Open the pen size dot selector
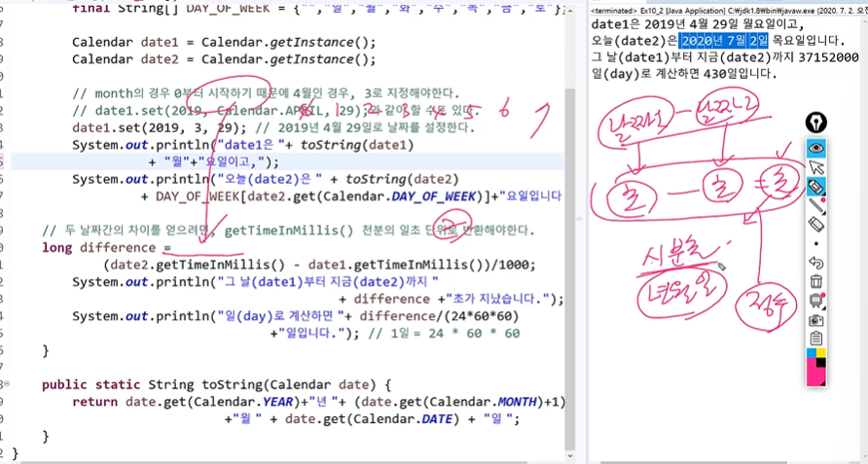 point(816,243)
